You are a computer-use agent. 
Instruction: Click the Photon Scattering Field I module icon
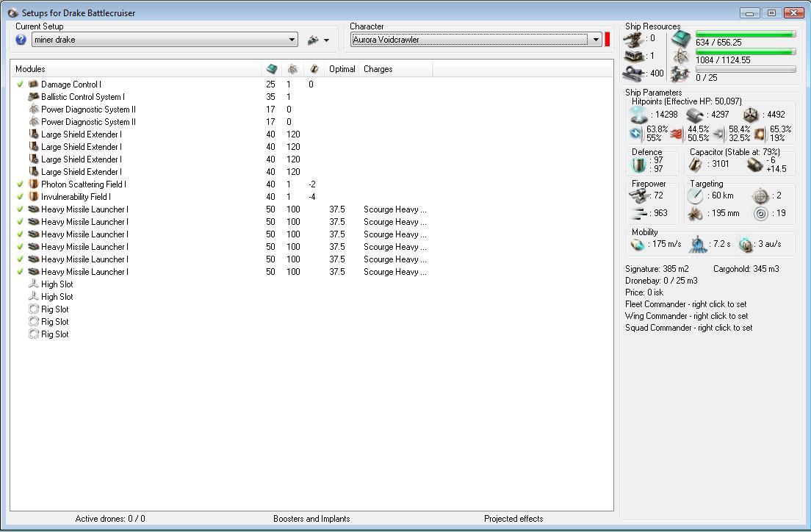(34, 184)
